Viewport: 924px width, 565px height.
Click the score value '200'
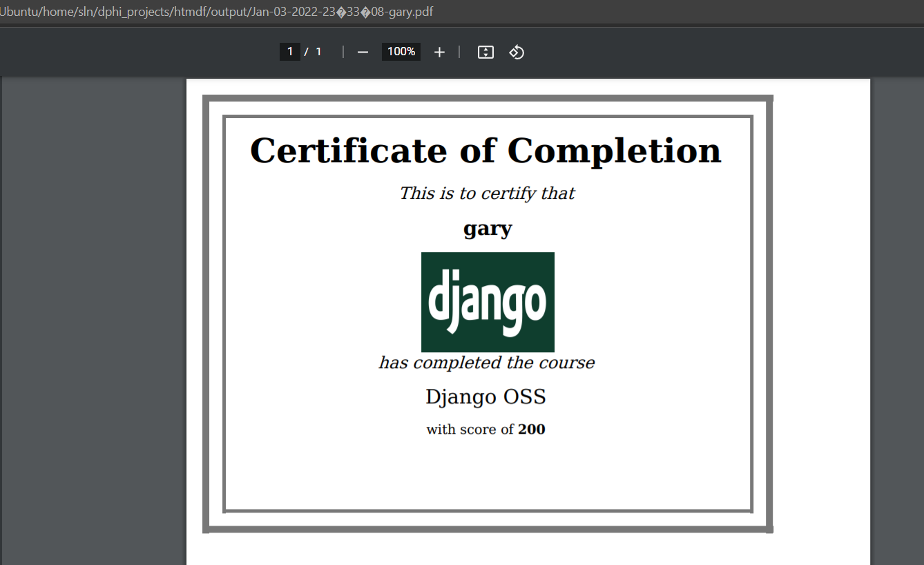[x=532, y=430]
